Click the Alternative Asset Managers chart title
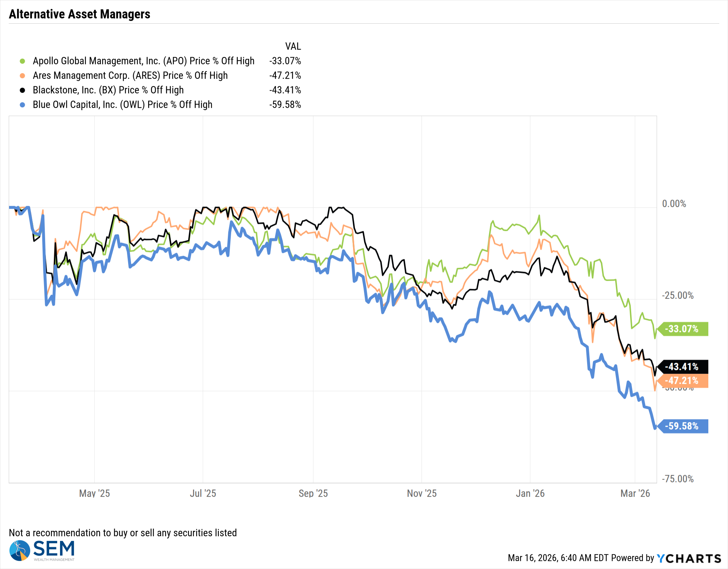 point(79,14)
